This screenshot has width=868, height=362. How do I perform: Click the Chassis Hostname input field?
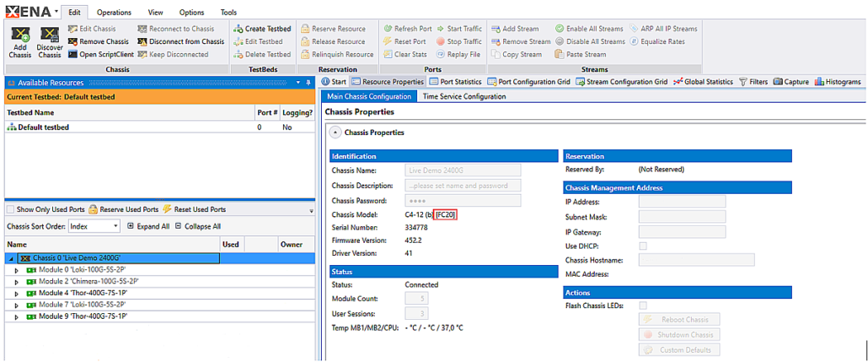click(x=696, y=260)
